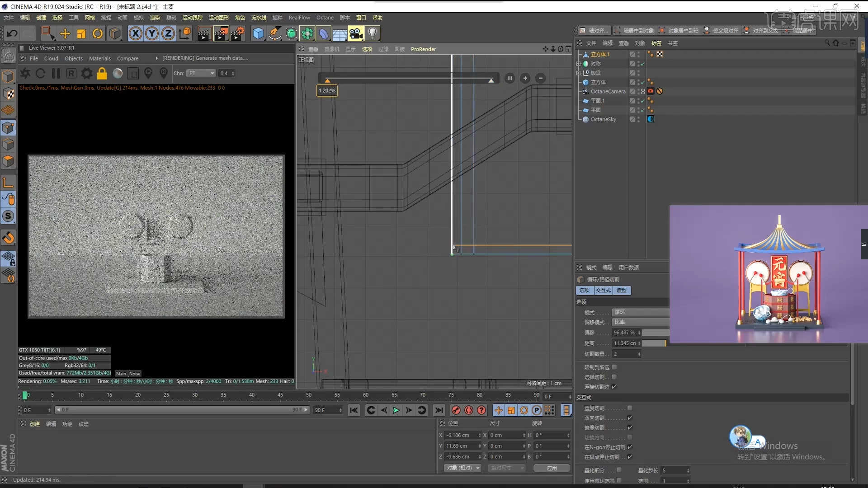Click the 量化步长 stepper arrows
The image size is (868, 488).
coord(688,470)
